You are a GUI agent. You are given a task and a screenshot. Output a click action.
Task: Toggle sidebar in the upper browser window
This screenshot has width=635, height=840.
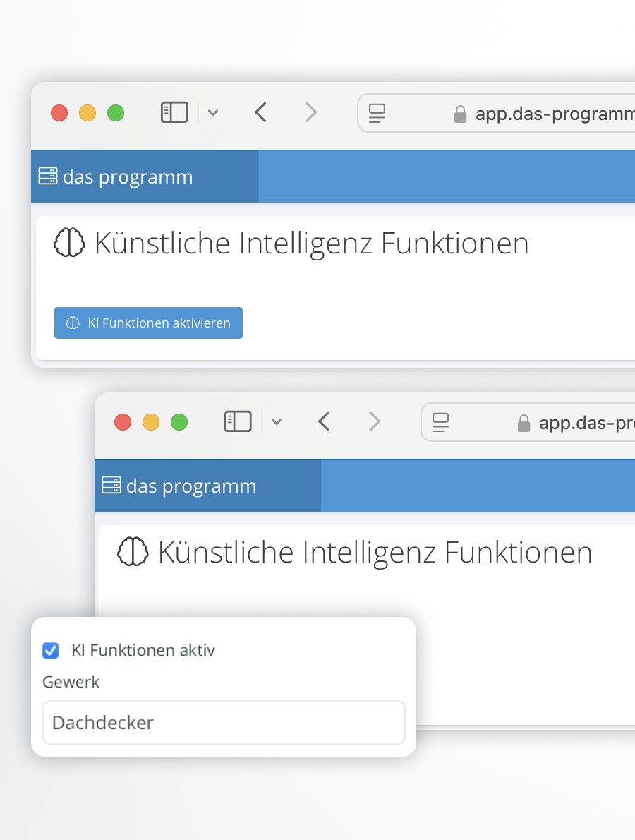(x=174, y=112)
